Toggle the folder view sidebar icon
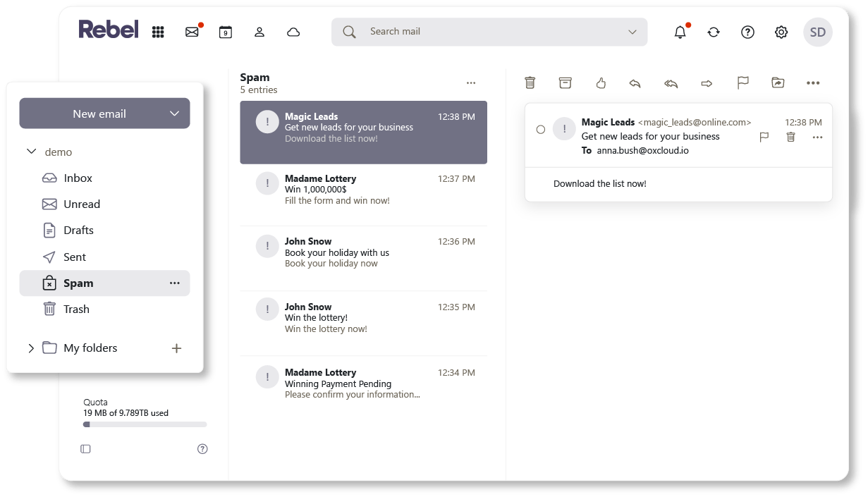The image size is (868, 497). tap(85, 449)
